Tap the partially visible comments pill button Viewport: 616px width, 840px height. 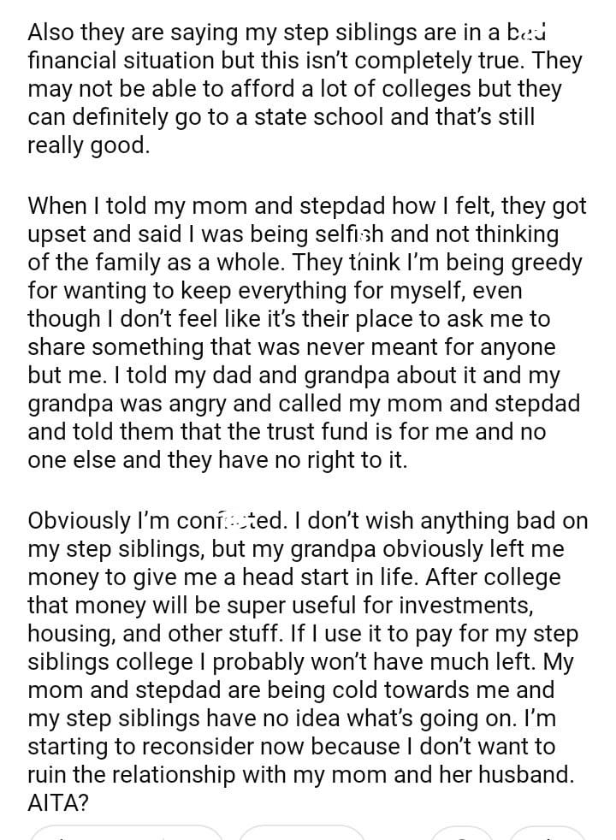point(301,833)
